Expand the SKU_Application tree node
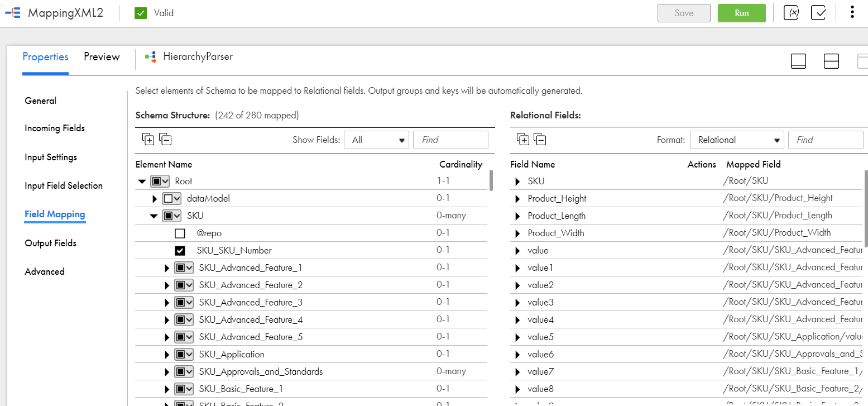The image size is (868, 406). (x=166, y=355)
